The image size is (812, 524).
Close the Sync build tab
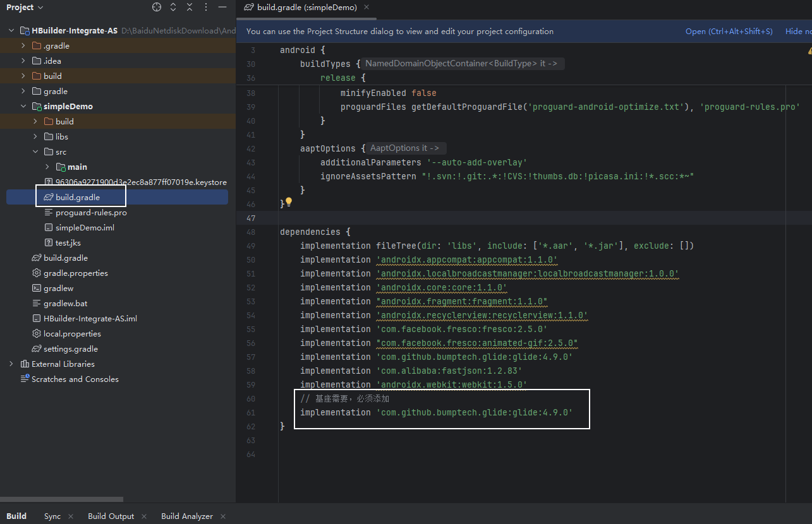70,516
